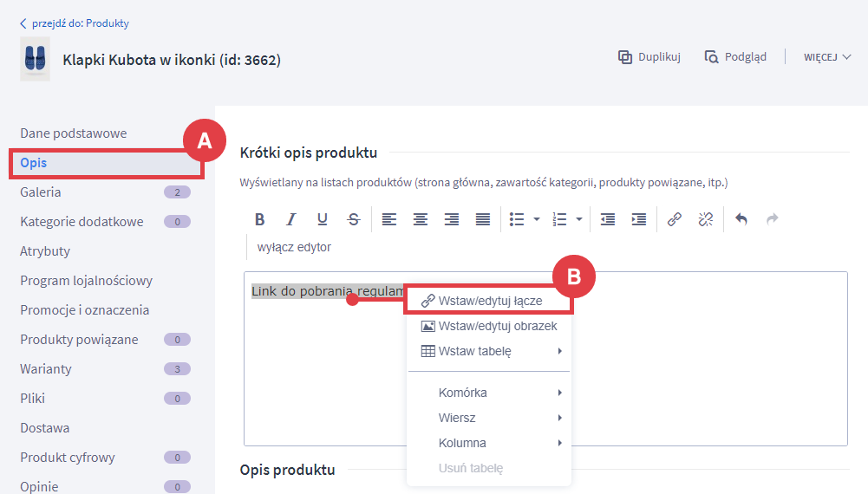Center-align the text in editor
This screenshot has width=868, height=494.
[421, 219]
